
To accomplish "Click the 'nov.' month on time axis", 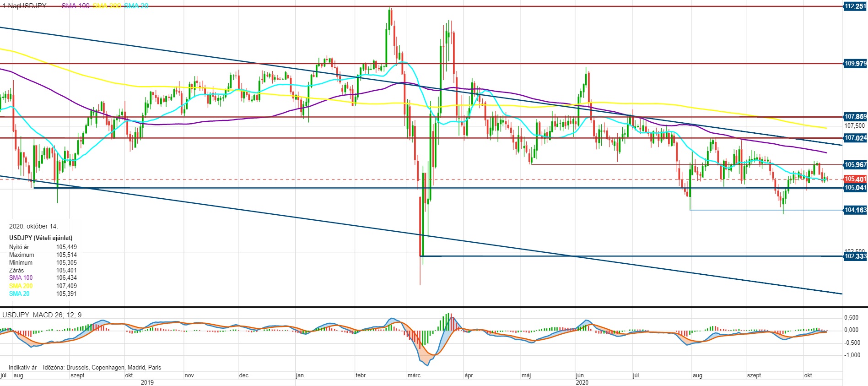I will click(190, 375).
